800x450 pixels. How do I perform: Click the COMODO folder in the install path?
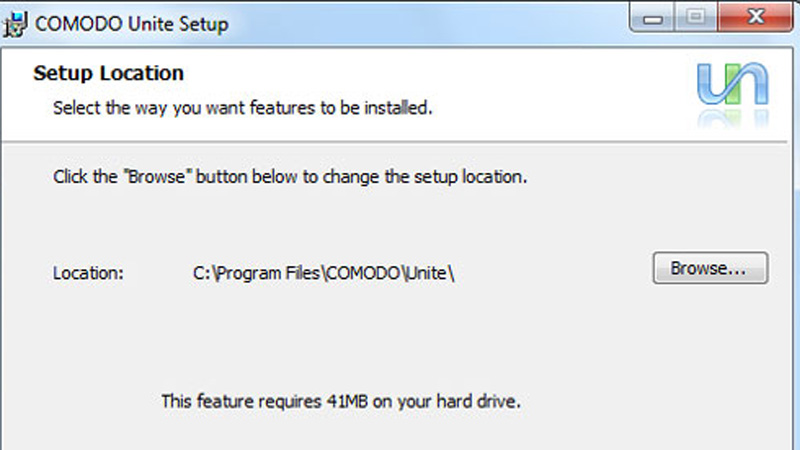coord(363,273)
